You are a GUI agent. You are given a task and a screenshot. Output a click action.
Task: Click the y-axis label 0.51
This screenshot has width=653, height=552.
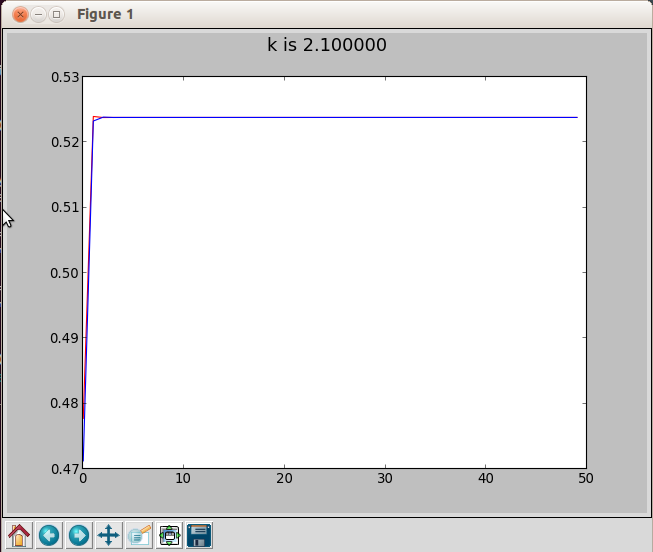[65, 207]
